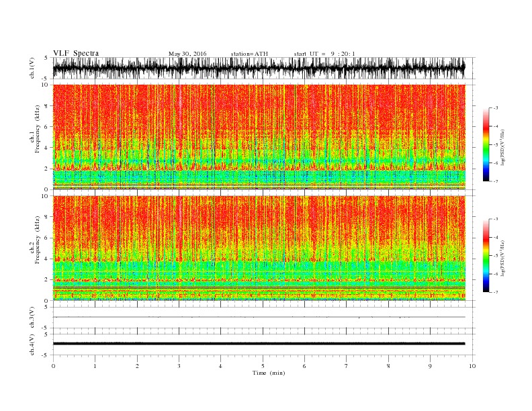Click time axis tick label "5"

coord(263,366)
